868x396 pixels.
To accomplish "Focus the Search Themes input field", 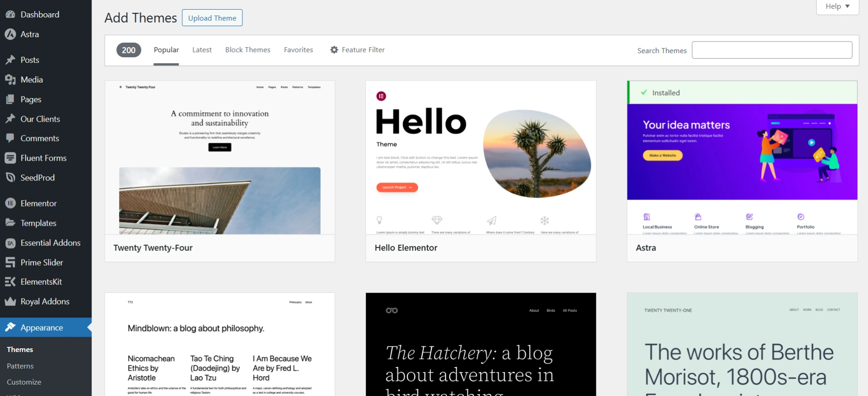I will click(772, 50).
